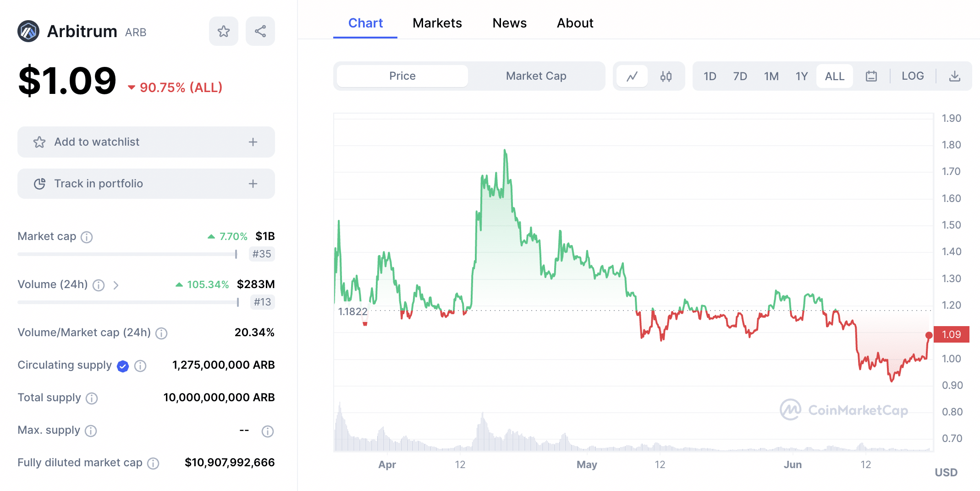
Task: Click the share icon button
Action: point(260,31)
